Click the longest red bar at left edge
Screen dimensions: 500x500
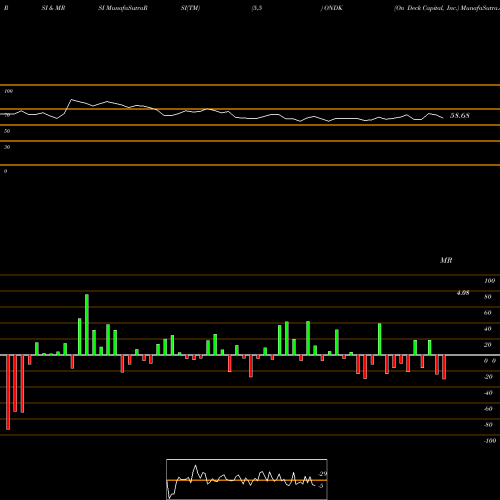[8, 392]
